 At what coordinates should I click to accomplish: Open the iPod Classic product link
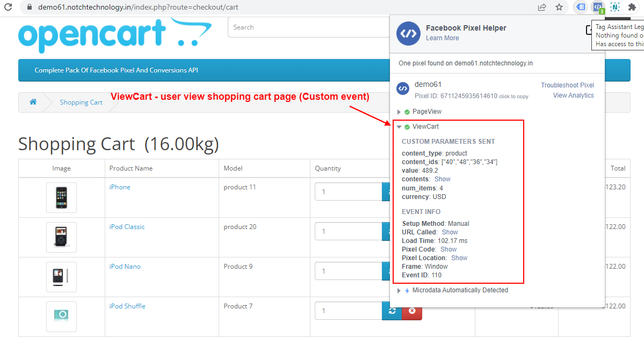127,227
